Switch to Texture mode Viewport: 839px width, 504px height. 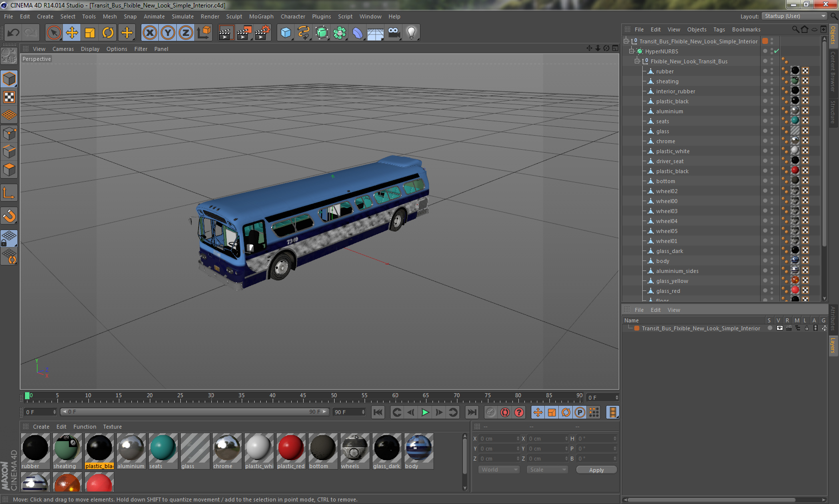(9, 97)
